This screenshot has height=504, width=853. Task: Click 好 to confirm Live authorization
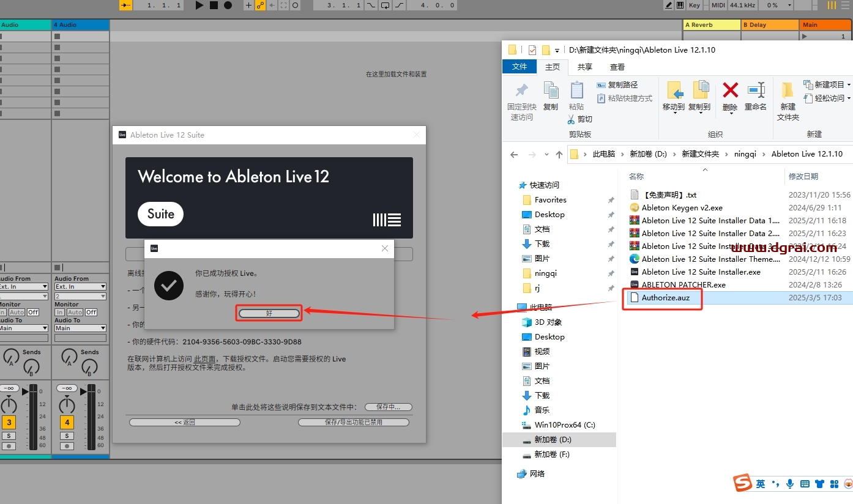tap(269, 313)
